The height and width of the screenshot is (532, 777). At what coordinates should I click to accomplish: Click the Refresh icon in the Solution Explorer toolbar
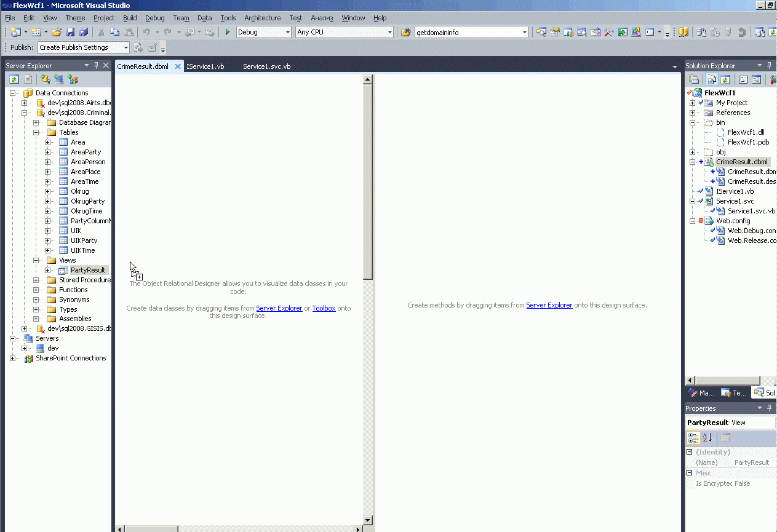[x=725, y=79]
